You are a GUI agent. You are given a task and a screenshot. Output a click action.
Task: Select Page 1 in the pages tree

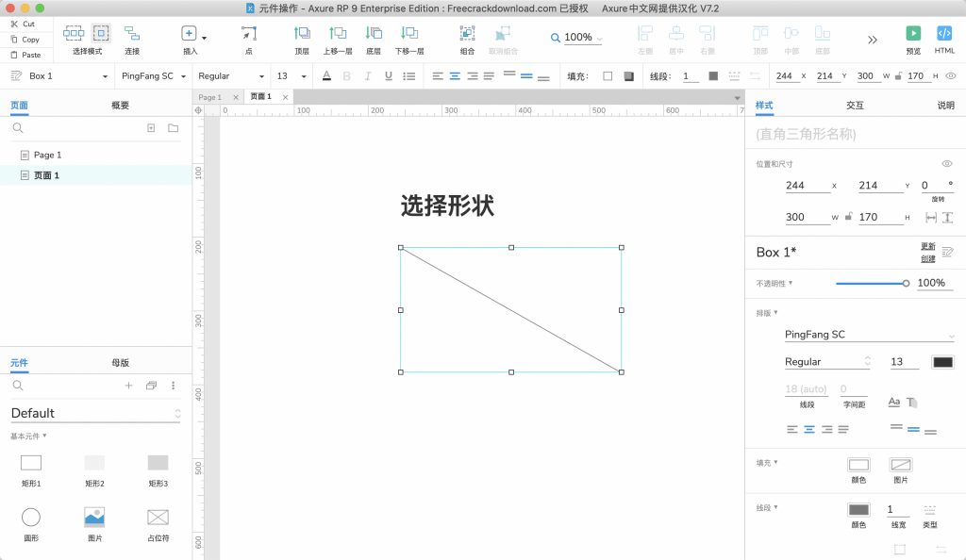(x=47, y=155)
